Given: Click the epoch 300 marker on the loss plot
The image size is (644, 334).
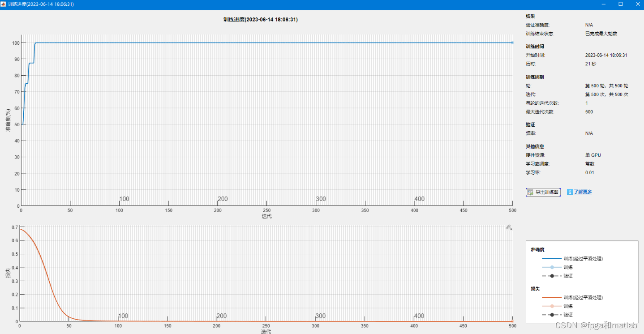Looking at the screenshot, I should (320, 316).
